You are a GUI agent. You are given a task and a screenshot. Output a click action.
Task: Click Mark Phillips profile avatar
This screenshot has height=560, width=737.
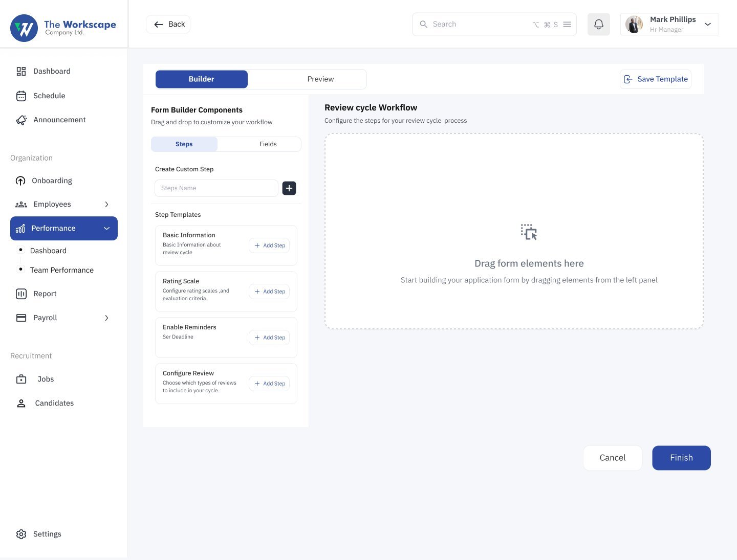coord(634,24)
